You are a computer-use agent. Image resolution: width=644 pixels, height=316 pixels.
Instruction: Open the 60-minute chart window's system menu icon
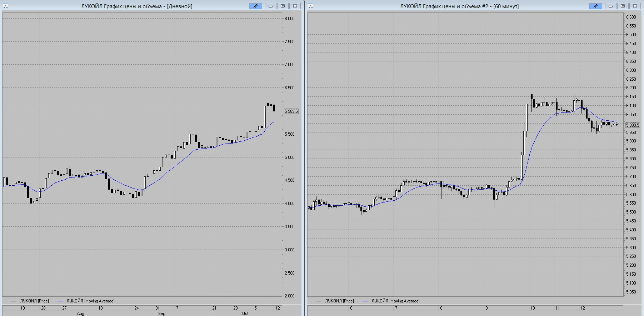310,6
